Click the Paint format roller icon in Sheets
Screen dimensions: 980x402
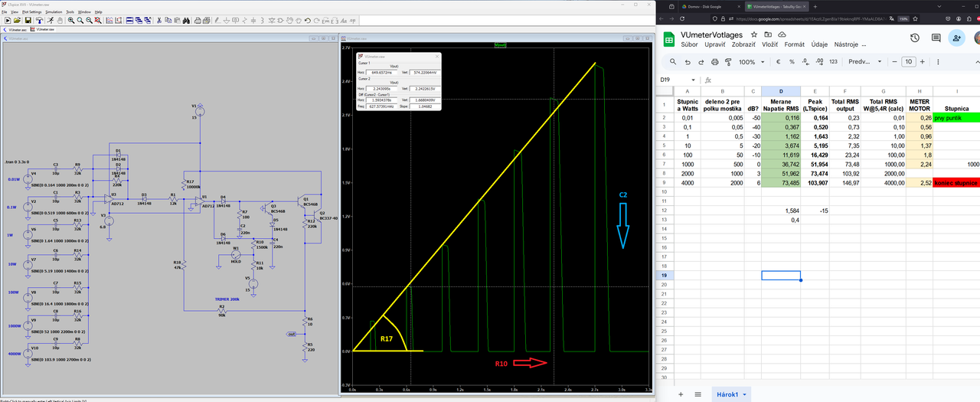coord(728,62)
